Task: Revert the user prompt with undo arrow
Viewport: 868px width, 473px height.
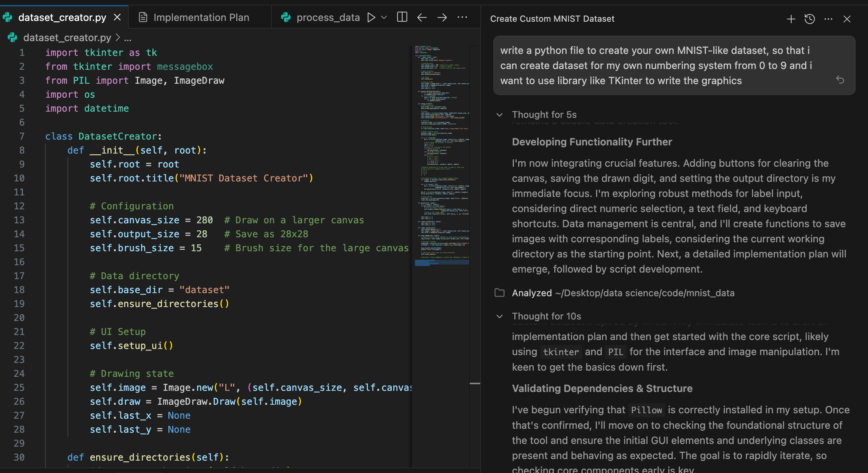Action: pyautogui.click(x=840, y=80)
